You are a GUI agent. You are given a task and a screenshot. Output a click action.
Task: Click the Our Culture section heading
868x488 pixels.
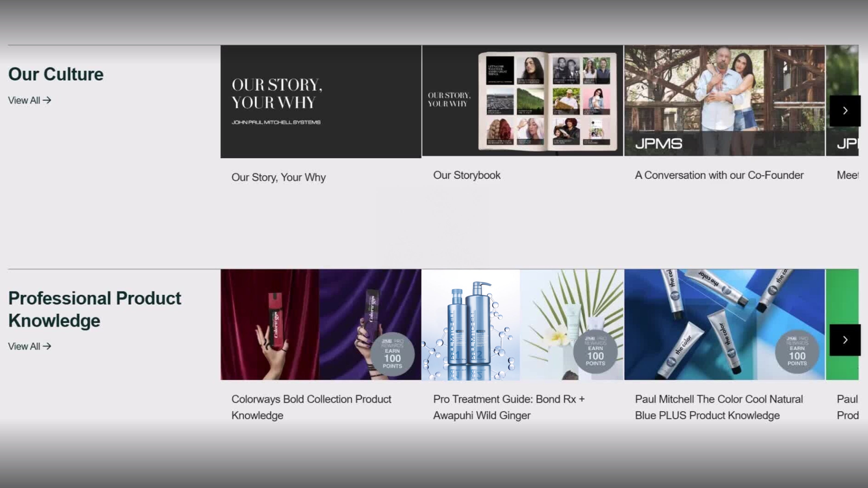56,74
